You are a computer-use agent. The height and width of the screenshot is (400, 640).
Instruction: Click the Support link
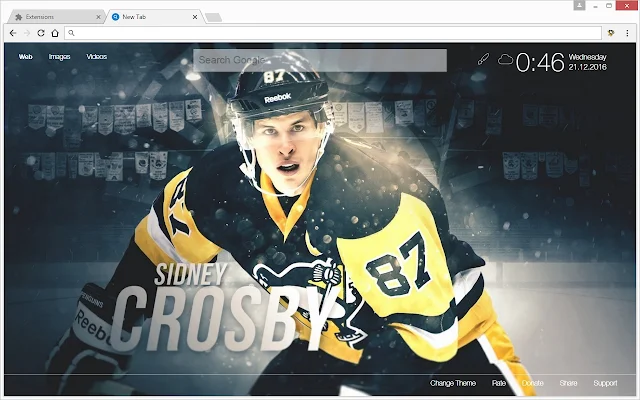[605, 383]
